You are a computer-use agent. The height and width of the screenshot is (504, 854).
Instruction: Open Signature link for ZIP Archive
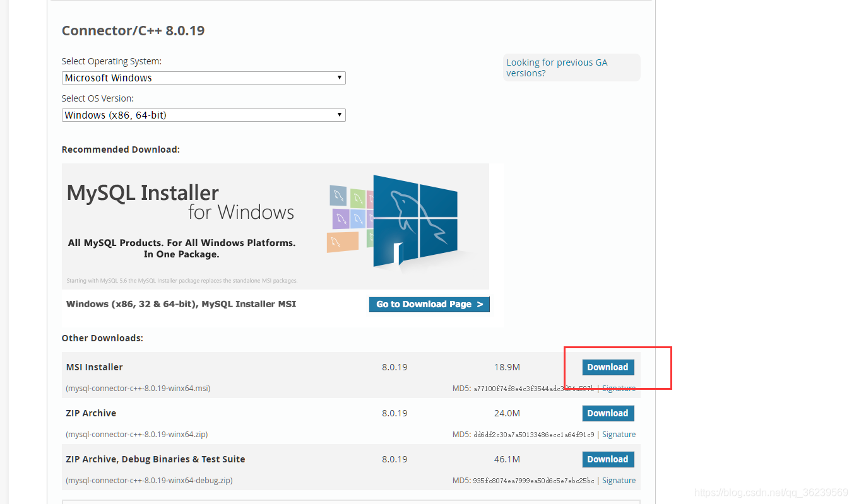point(619,435)
